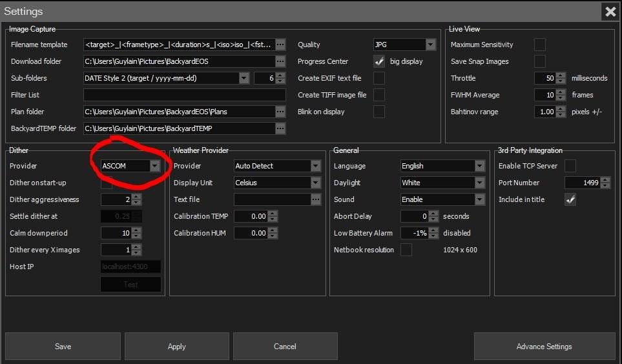Adjust the Calm down period stepper

tap(136, 233)
